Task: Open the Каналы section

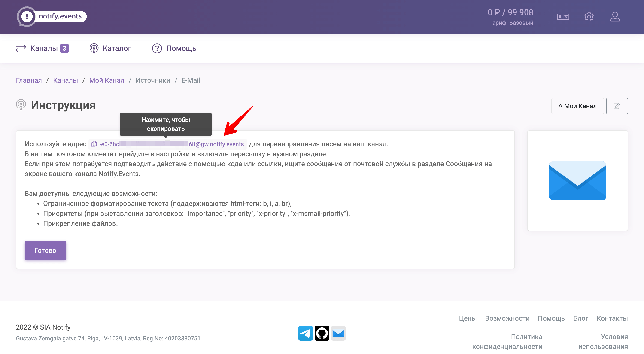Action: (43, 48)
